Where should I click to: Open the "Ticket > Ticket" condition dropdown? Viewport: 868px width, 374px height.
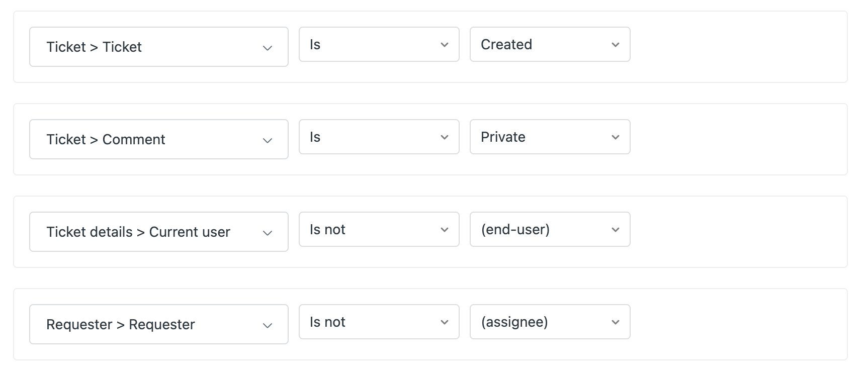[x=158, y=47]
